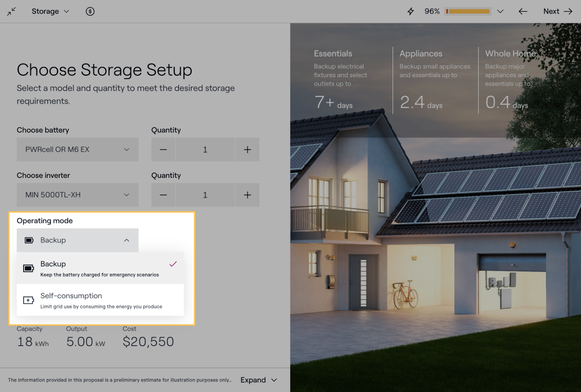This screenshot has height=392, width=581.
Task: Expand the offset percentage details via its chevron
Action: [x=500, y=11]
